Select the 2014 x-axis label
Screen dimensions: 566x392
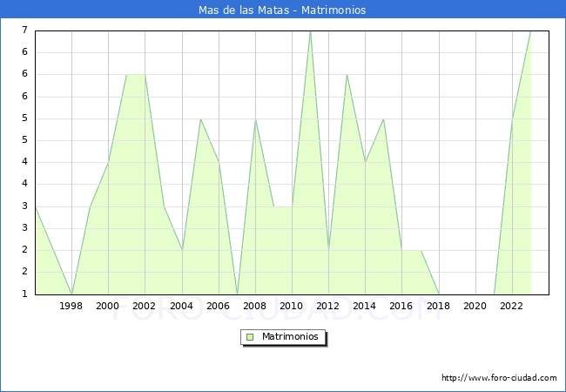[365, 306]
